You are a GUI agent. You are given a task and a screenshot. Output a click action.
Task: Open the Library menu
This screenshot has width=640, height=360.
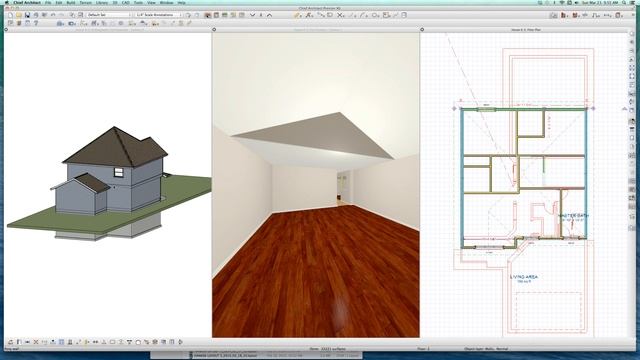(102, 3)
